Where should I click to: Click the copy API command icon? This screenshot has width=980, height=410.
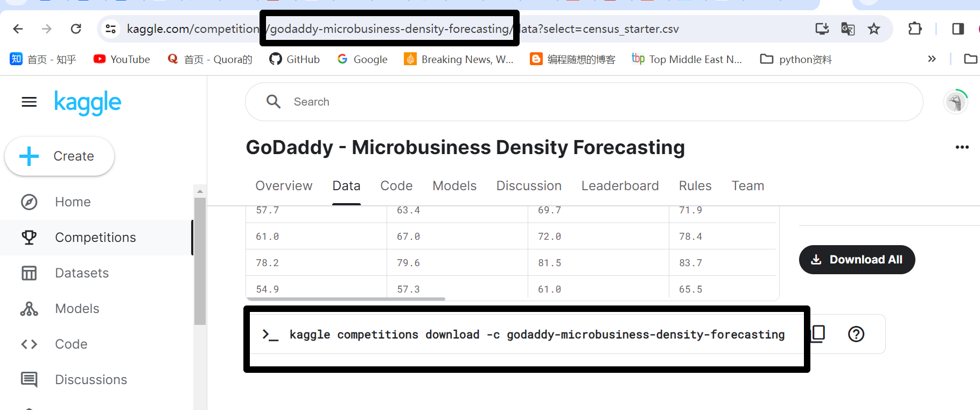tap(818, 334)
